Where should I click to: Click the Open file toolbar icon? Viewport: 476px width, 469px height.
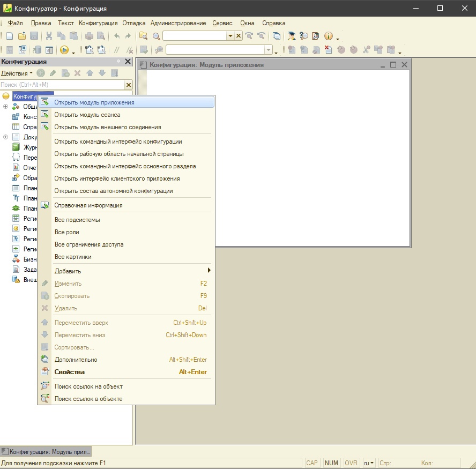(x=22, y=36)
